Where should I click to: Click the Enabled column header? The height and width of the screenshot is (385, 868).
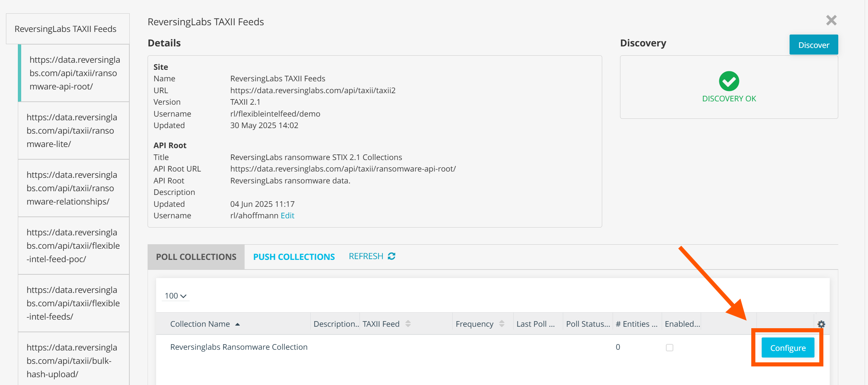tap(683, 324)
